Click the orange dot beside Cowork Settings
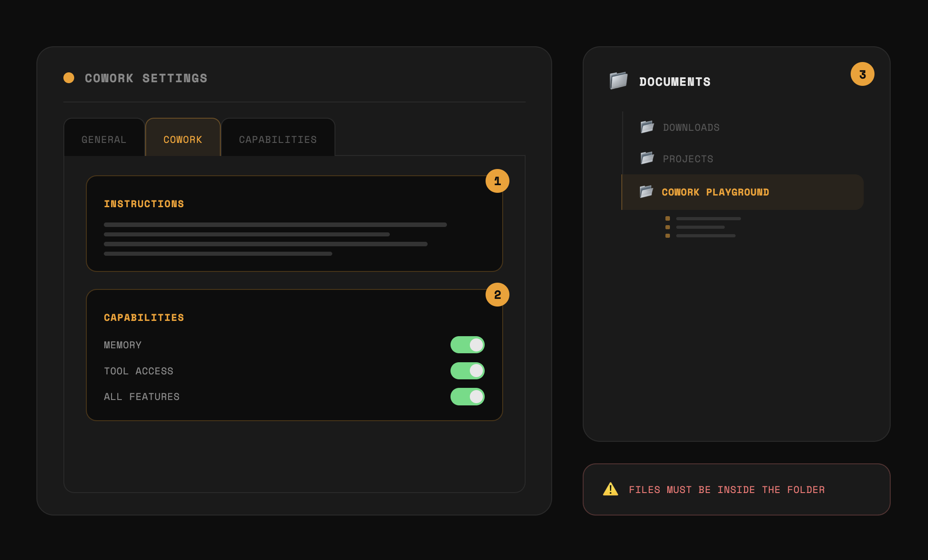Image resolution: width=928 pixels, height=560 pixels. [69, 78]
